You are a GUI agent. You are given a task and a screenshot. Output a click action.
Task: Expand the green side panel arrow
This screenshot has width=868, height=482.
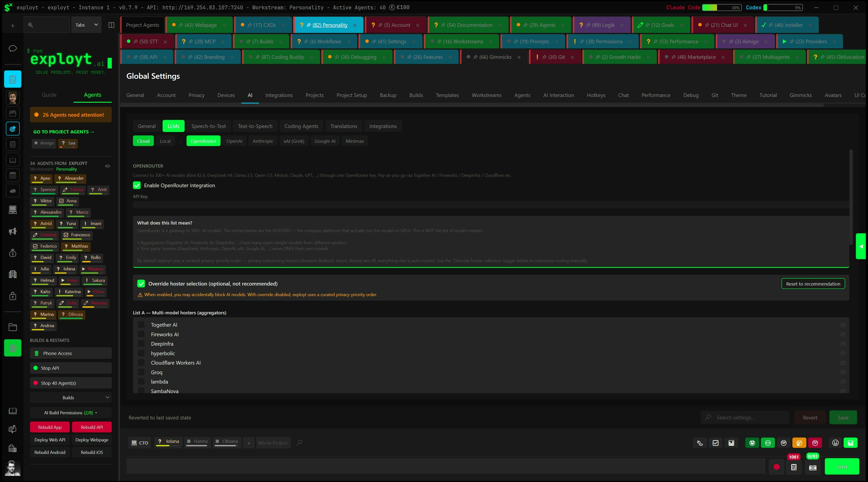tap(861, 246)
